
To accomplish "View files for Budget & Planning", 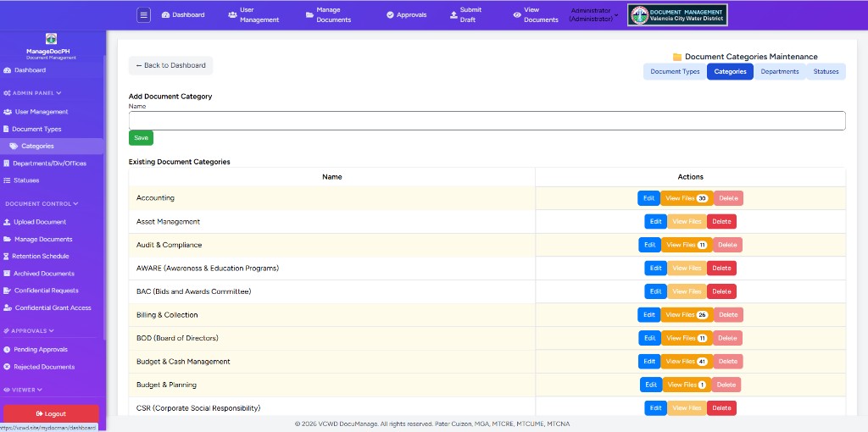I will (x=687, y=385).
